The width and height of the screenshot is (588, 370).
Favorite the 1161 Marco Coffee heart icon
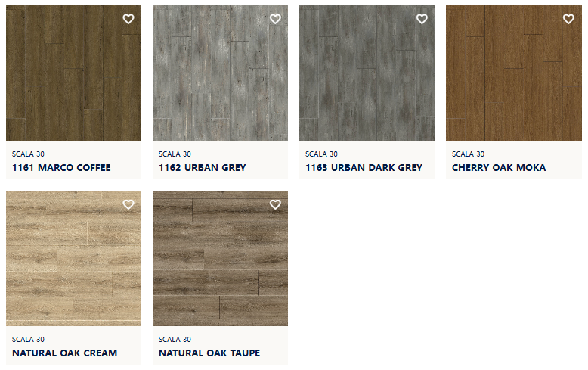tap(128, 19)
